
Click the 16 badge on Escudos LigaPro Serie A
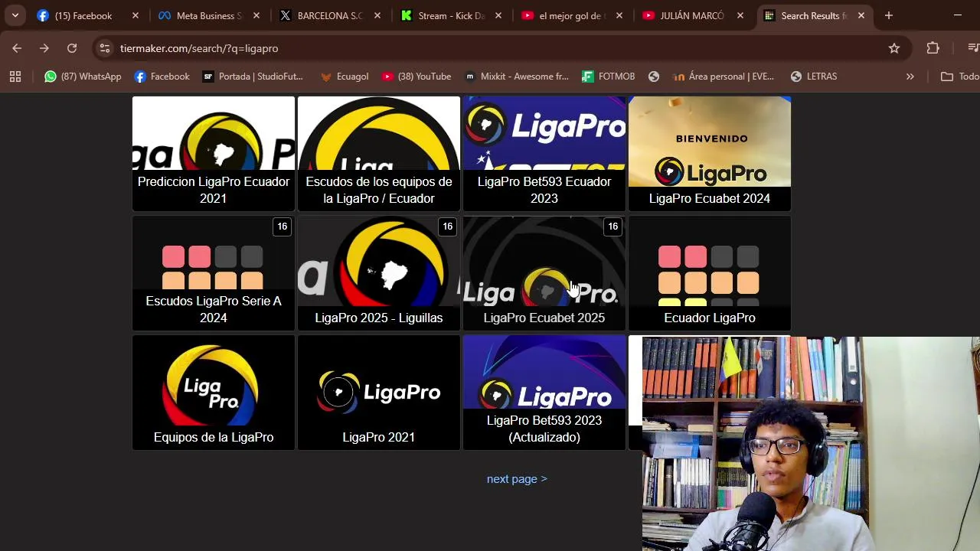pyautogui.click(x=282, y=227)
